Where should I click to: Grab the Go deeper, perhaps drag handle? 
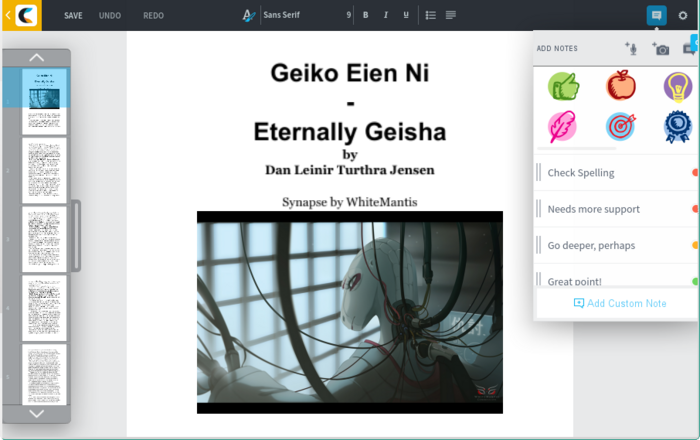[539, 245]
